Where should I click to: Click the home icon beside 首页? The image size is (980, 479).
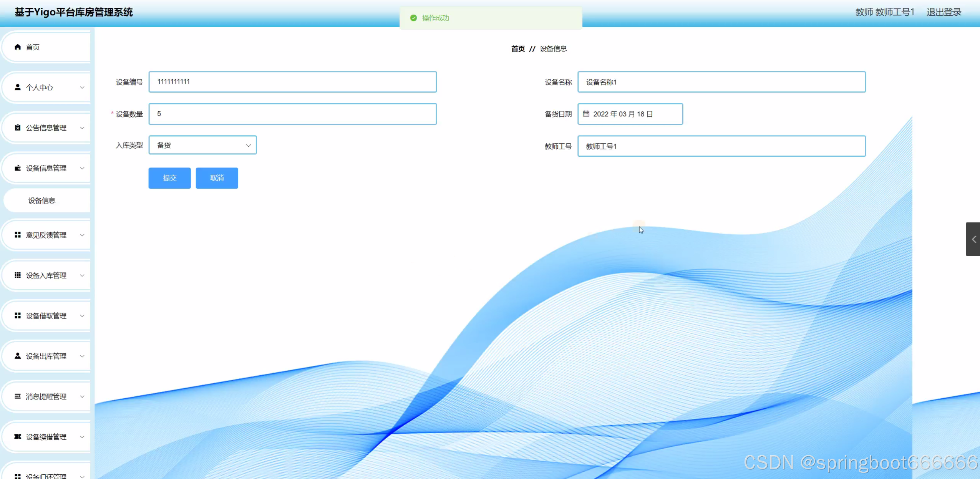(18, 47)
